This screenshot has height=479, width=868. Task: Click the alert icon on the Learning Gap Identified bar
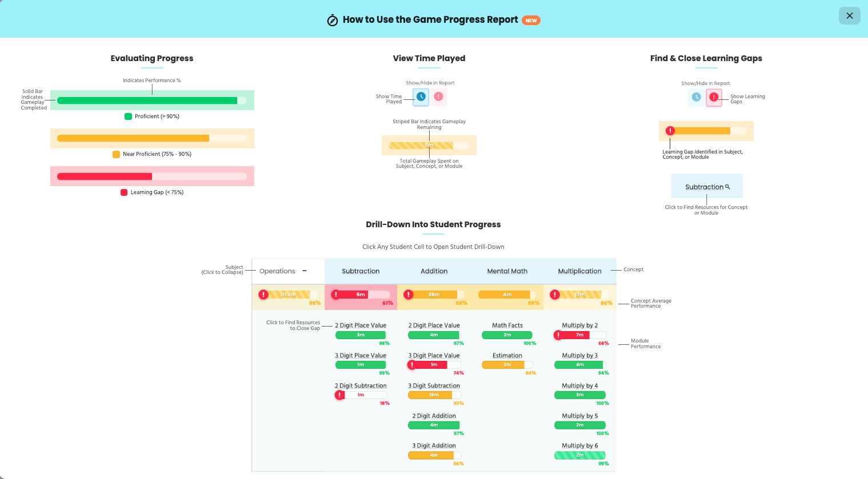tap(670, 131)
